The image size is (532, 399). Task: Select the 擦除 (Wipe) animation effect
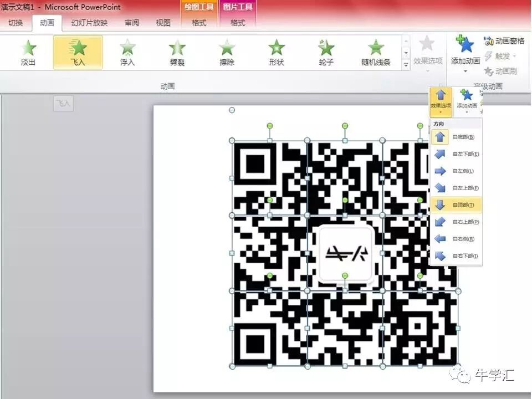[x=227, y=52]
